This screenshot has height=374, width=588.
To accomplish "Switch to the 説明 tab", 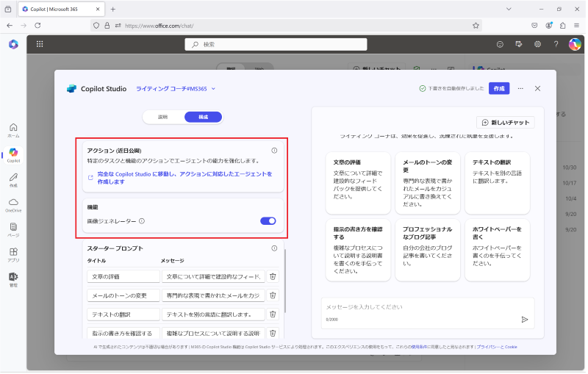I will (163, 118).
